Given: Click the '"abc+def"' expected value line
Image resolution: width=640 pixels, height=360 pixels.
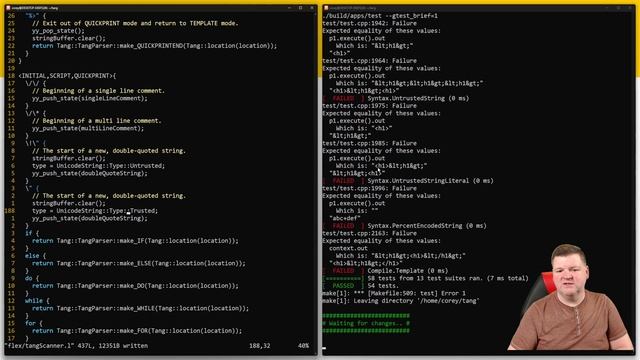Looking at the screenshot, I should point(344,218).
